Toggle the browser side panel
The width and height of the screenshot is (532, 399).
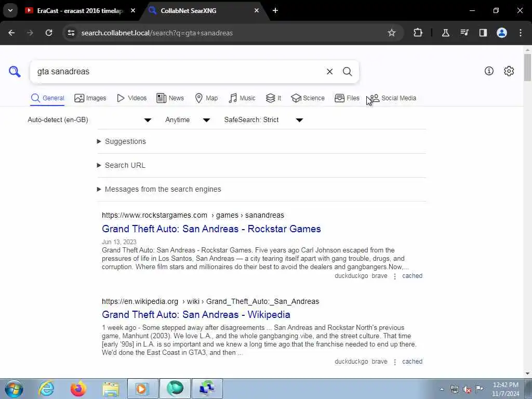click(483, 33)
